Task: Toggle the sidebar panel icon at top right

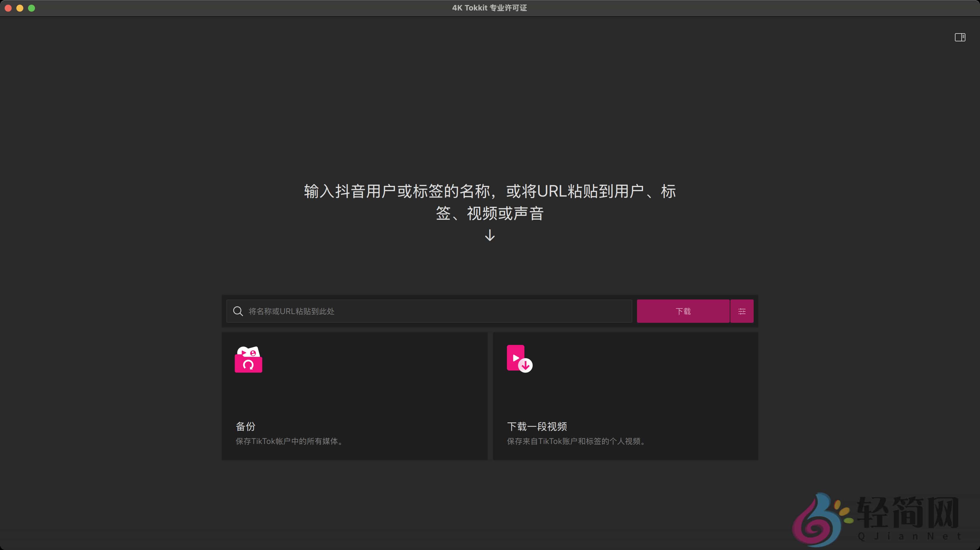Action: tap(960, 37)
